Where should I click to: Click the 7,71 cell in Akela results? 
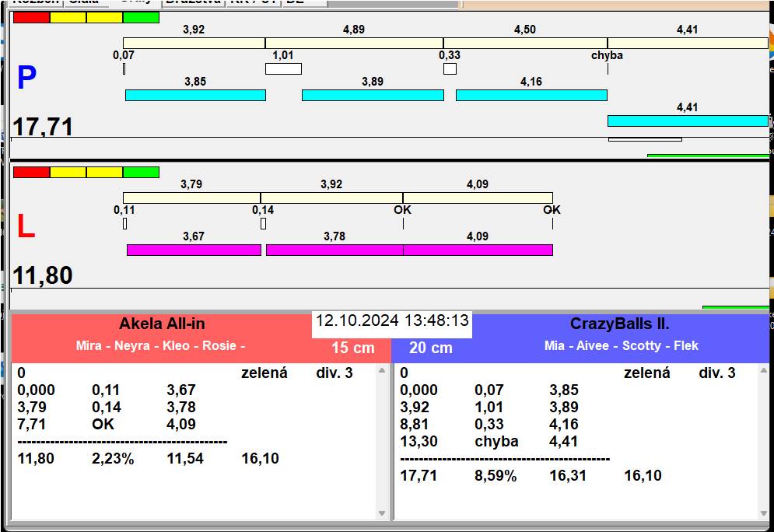point(32,424)
